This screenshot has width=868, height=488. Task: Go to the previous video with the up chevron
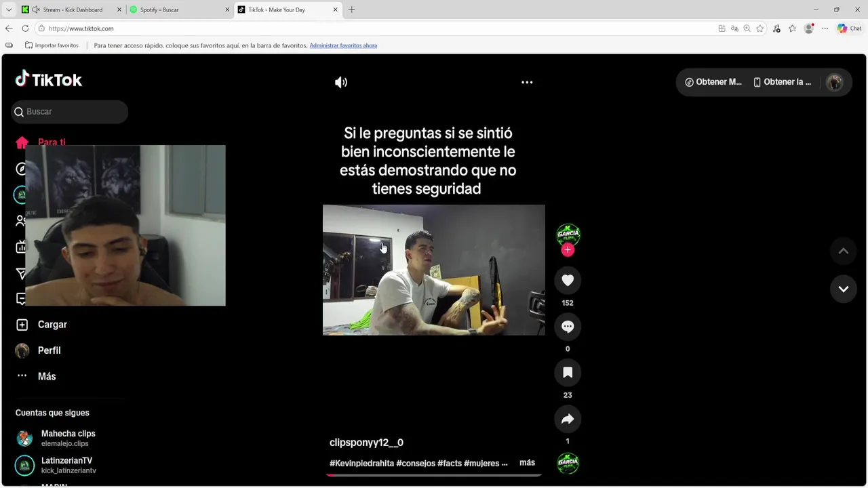pos(844,251)
